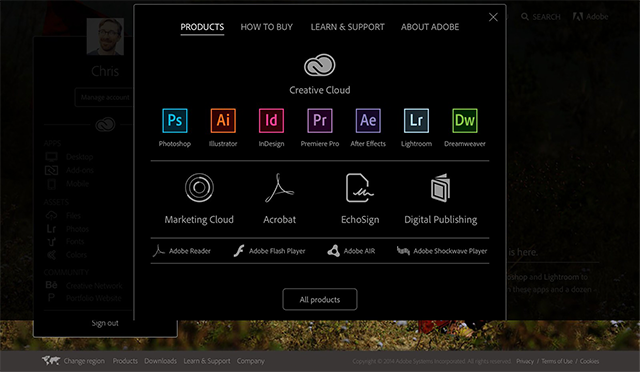
Task: Open the After Effects Ae icon
Action: (x=368, y=120)
